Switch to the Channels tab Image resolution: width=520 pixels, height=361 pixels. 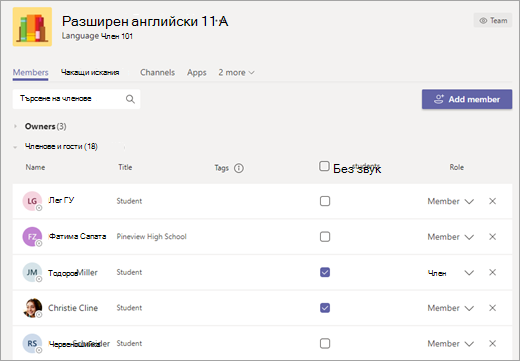click(x=157, y=72)
